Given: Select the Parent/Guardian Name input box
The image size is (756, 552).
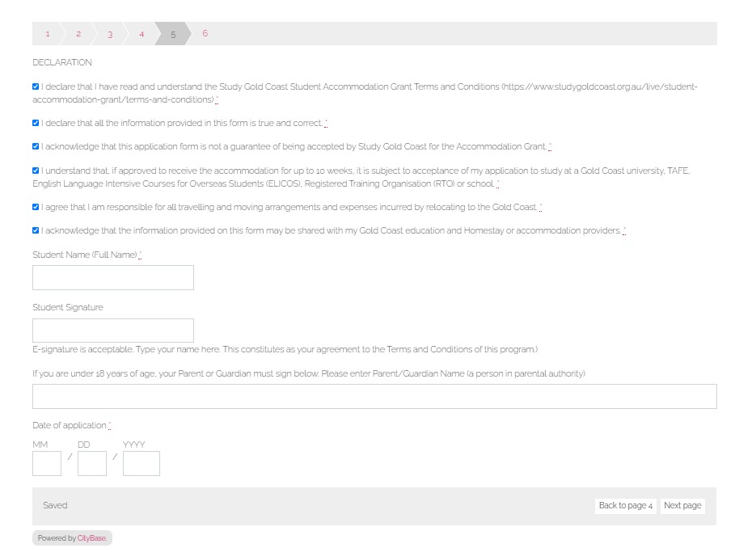Looking at the screenshot, I should [x=374, y=396].
